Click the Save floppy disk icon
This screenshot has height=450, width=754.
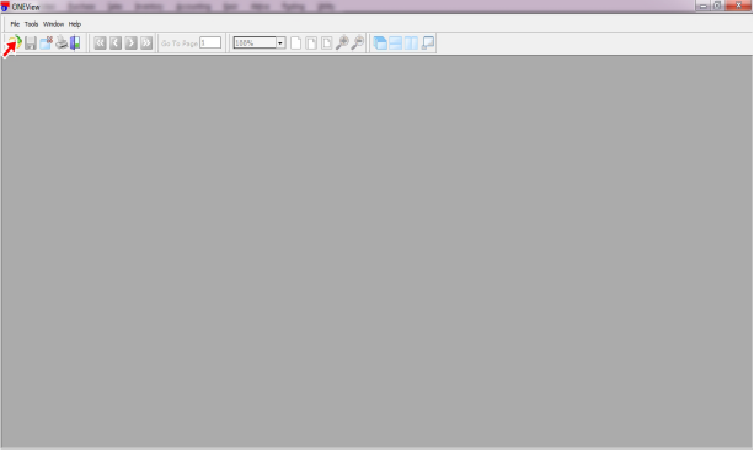(31, 43)
